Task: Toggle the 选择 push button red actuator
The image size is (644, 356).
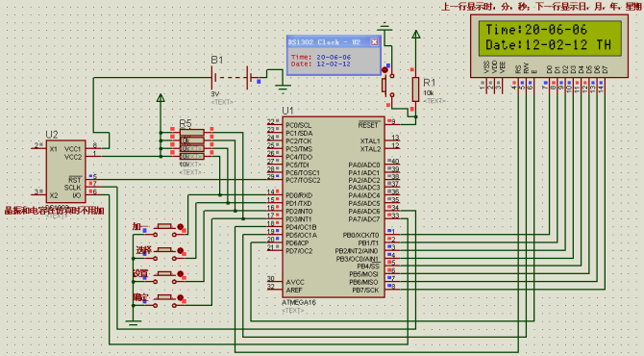Action: (x=180, y=251)
